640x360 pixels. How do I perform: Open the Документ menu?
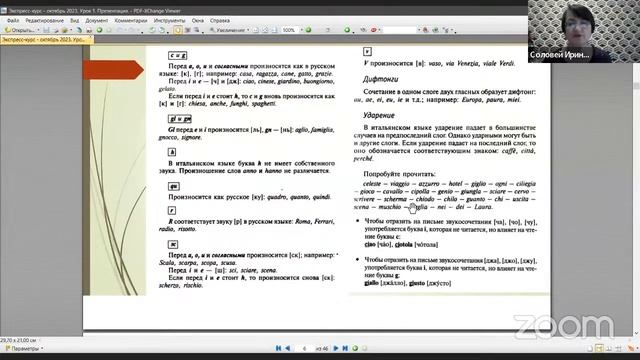(x=97, y=20)
